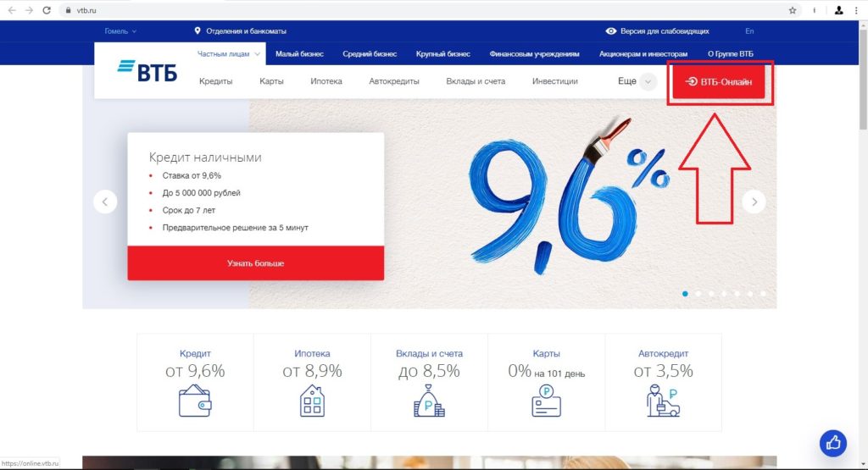Click the browser back arrow
Viewport: 868px width, 470px height.
click(x=12, y=10)
